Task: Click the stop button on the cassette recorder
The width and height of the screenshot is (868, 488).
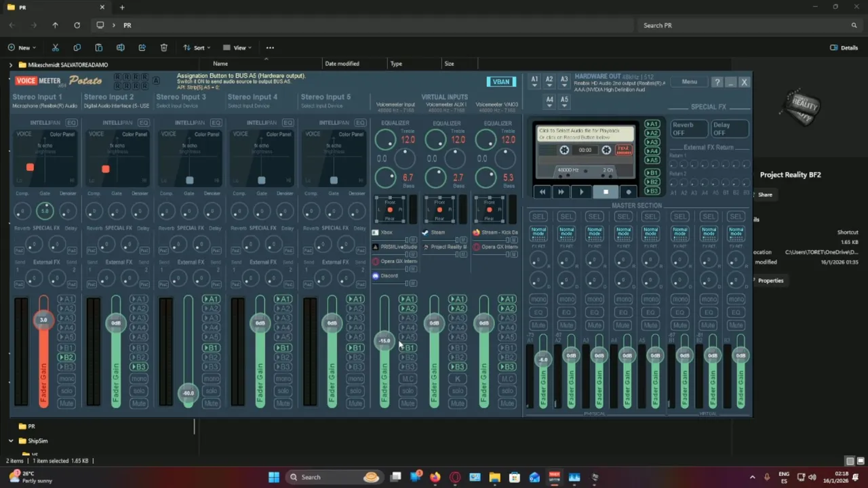Action: click(x=606, y=192)
